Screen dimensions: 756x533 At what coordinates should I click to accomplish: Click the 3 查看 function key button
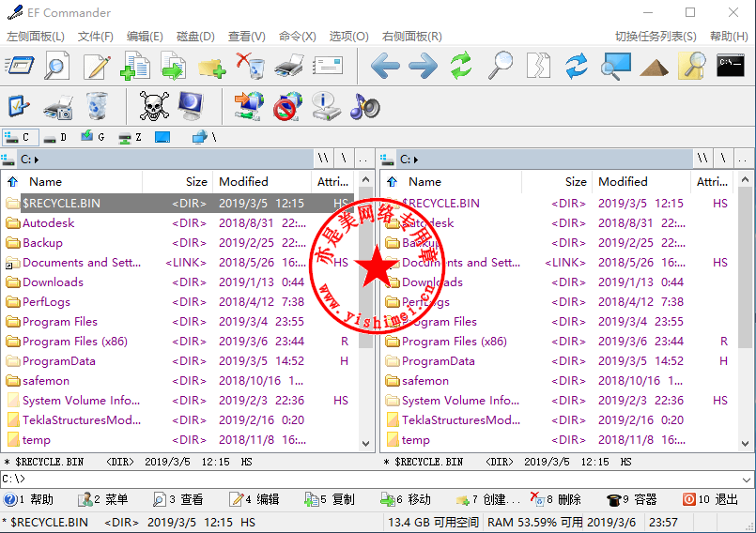[x=178, y=499]
